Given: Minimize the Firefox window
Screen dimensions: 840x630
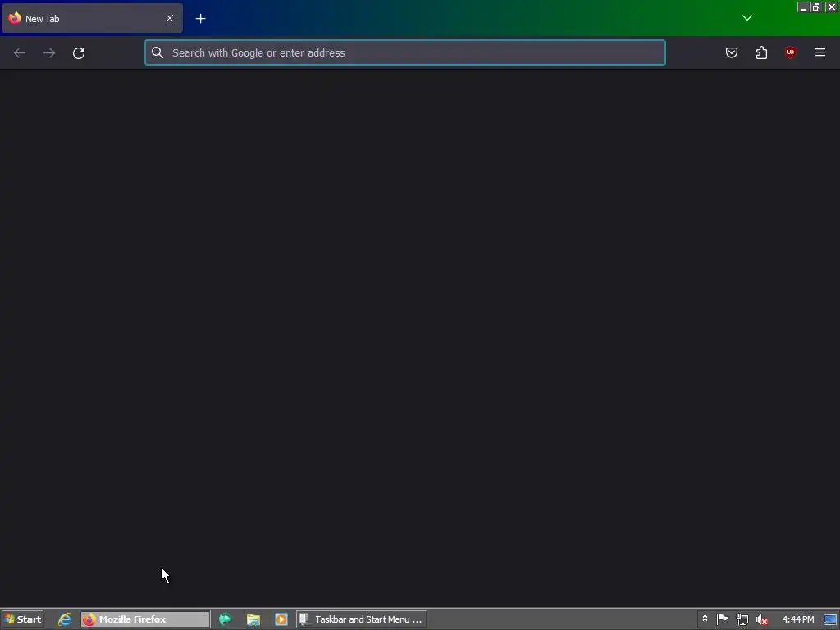Looking at the screenshot, I should tap(802, 7).
